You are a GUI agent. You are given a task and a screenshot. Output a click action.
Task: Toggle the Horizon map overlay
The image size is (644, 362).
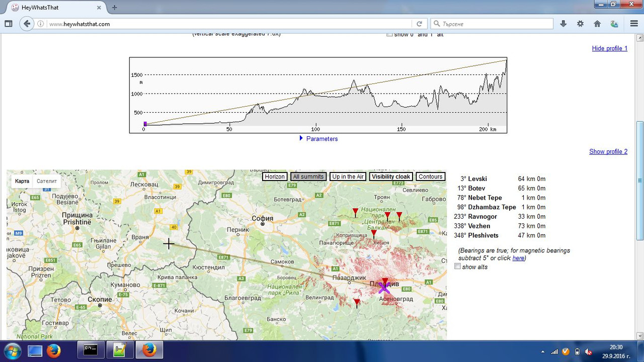point(275,176)
